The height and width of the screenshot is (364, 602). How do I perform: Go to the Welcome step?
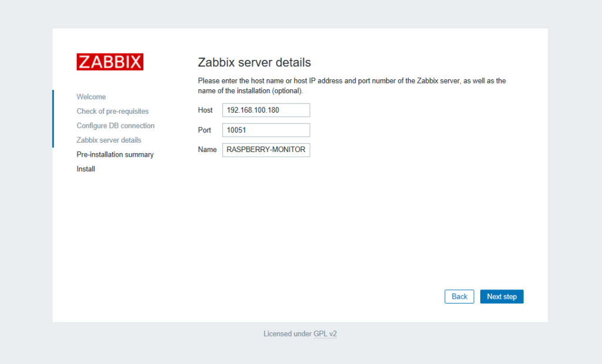pos(91,97)
